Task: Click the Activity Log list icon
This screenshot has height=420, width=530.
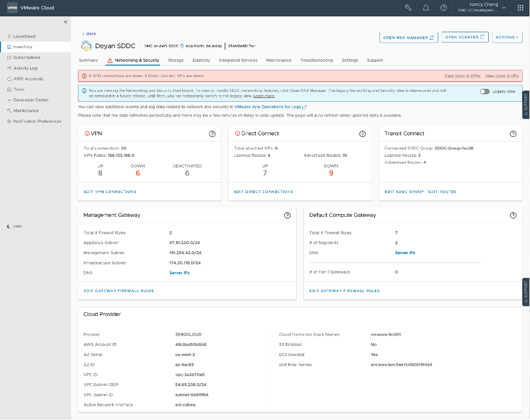Action: (x=10, y=68)
